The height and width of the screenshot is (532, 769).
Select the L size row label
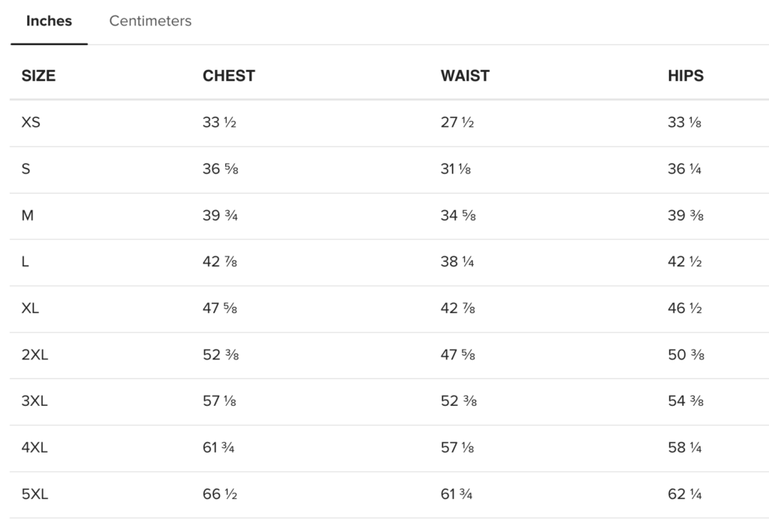click(26, 262)
